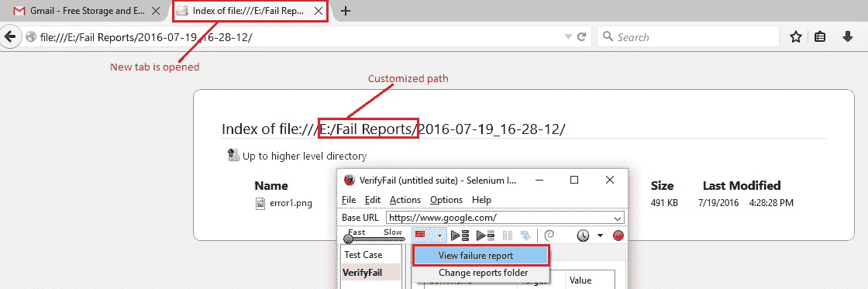
Task: Open the Help menu in Selenium IDE
Action: pos(481,200)
